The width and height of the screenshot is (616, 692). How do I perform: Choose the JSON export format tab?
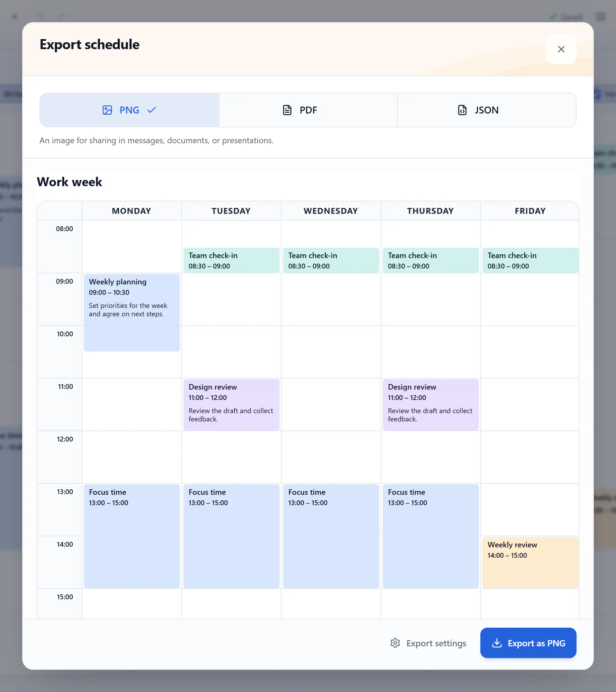click(x=487, y=110)
